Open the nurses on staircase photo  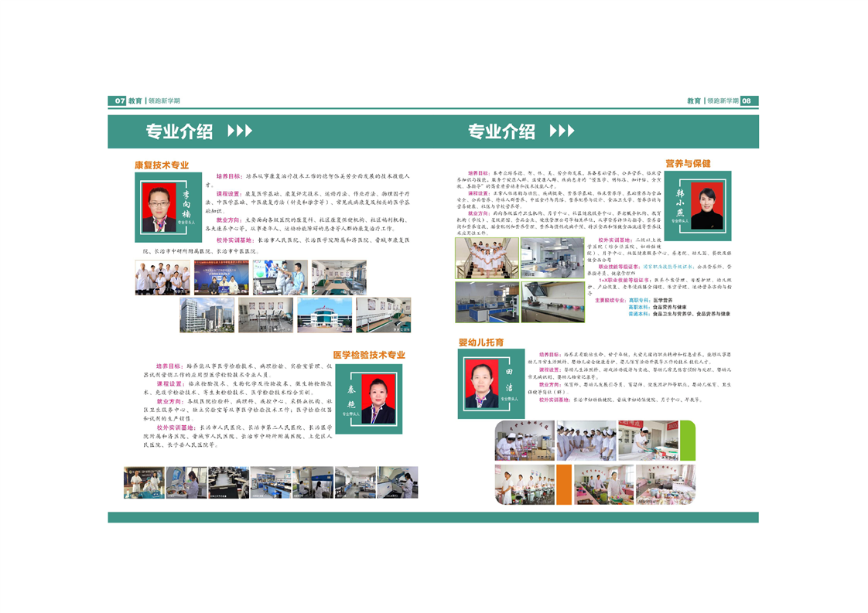pos(487,258)
